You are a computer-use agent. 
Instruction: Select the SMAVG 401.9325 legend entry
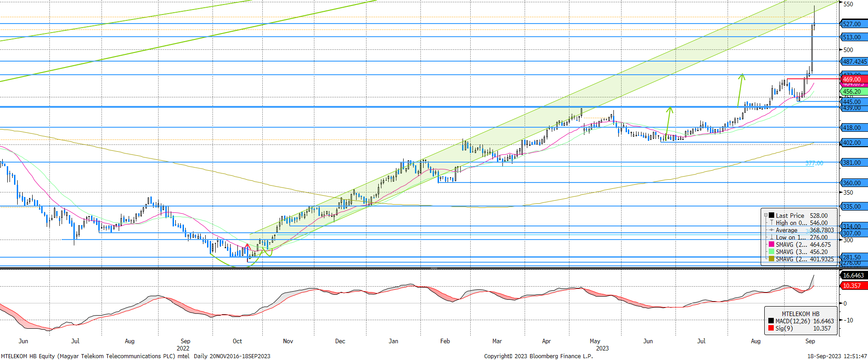tap(802, 259)
